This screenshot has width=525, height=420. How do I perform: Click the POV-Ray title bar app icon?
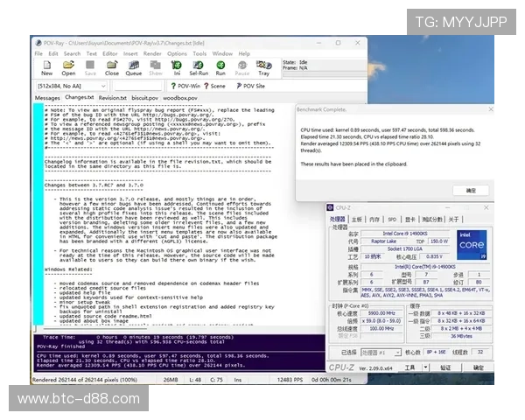tap(38, 43)
